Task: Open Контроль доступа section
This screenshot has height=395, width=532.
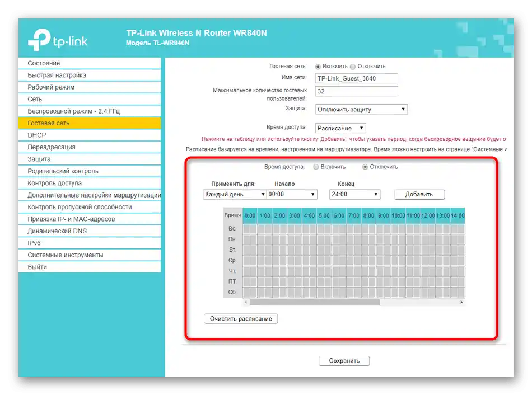Action: click(x=89, y=183)
